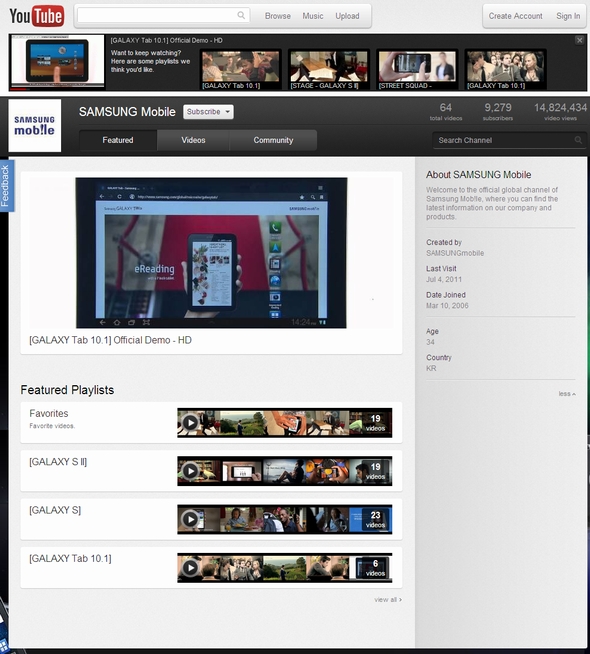Screen dimensions: 590x654
Task: Click the 14,824,434 video views stat
Action: pos(560,112)
